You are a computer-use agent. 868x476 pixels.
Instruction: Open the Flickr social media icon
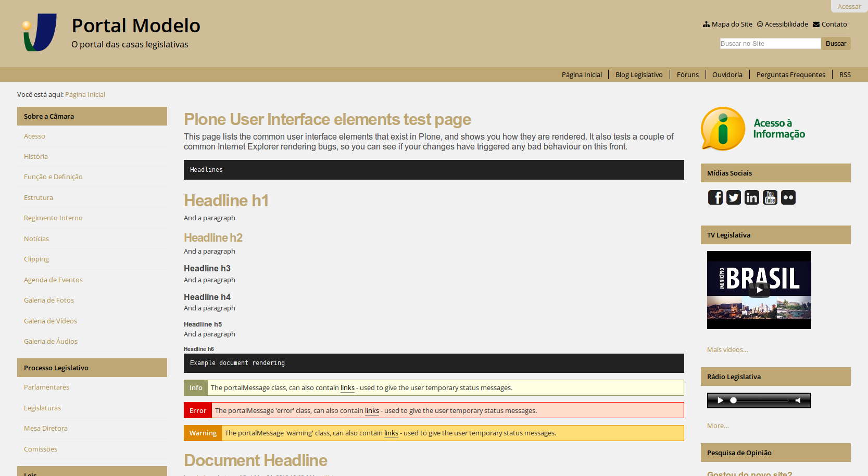click(x=788, y=197)
